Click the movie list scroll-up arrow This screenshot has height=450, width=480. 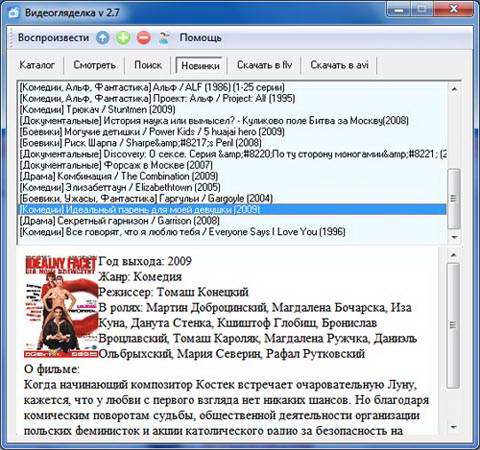(x=454, y=89)
